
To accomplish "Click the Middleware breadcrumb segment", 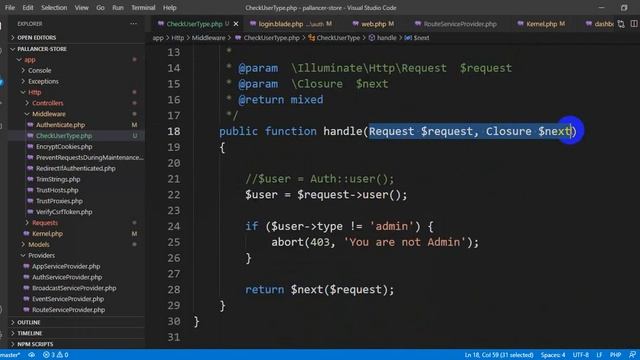I will pos(208,38).
